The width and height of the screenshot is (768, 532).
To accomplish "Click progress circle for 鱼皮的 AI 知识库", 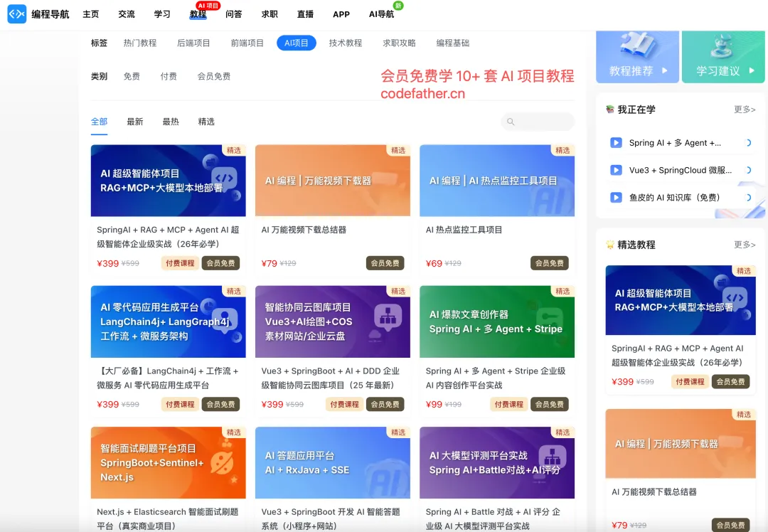I will [748, 198].
